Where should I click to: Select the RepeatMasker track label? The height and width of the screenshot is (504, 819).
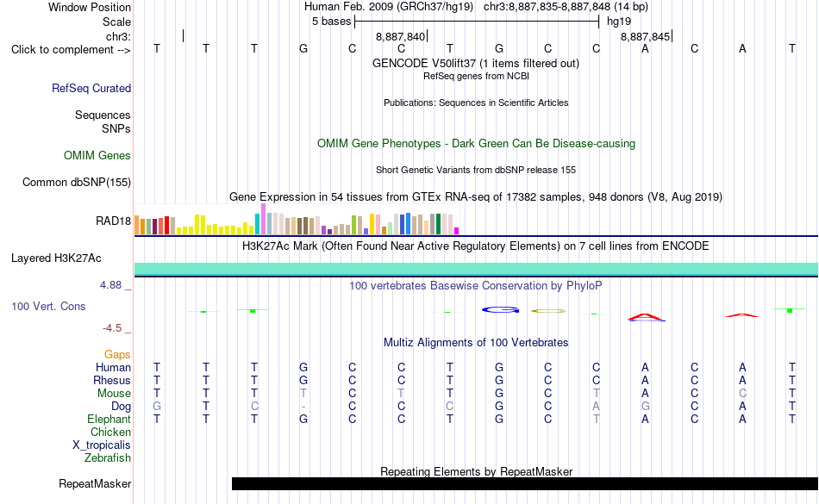coord(95,483)
